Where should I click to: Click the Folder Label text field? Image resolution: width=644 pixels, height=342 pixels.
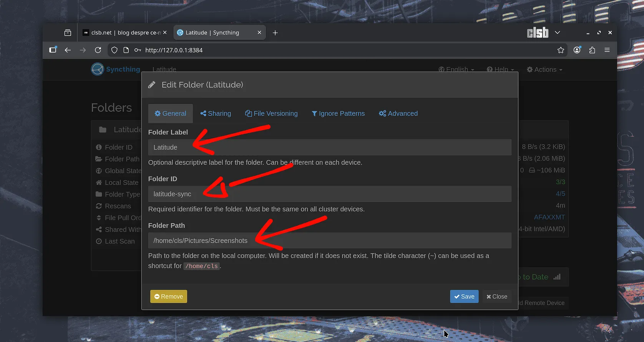(x=329, y=147)
